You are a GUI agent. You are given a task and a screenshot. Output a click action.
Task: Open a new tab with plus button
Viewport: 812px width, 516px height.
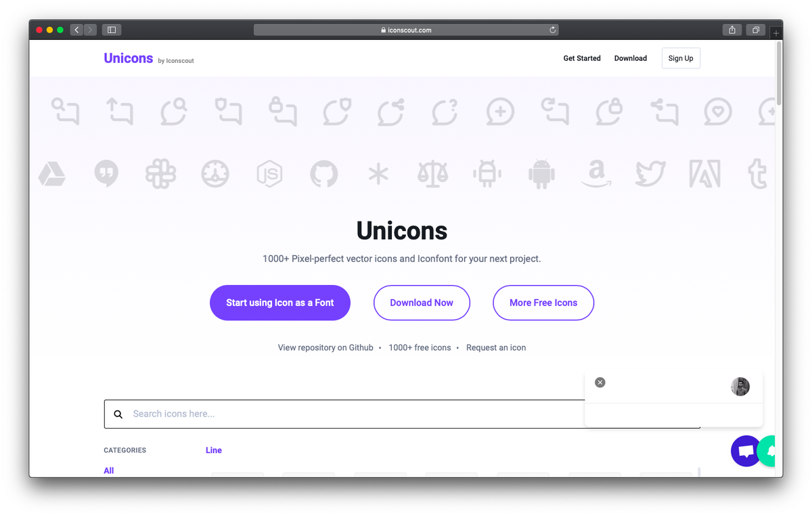click(776, 33)
